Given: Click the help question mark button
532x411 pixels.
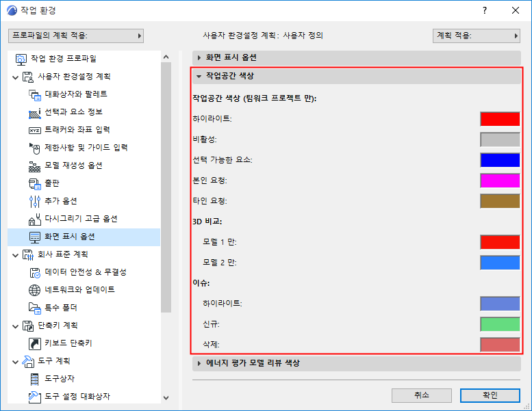Looking at the screenshot, I should click(485, 10).
